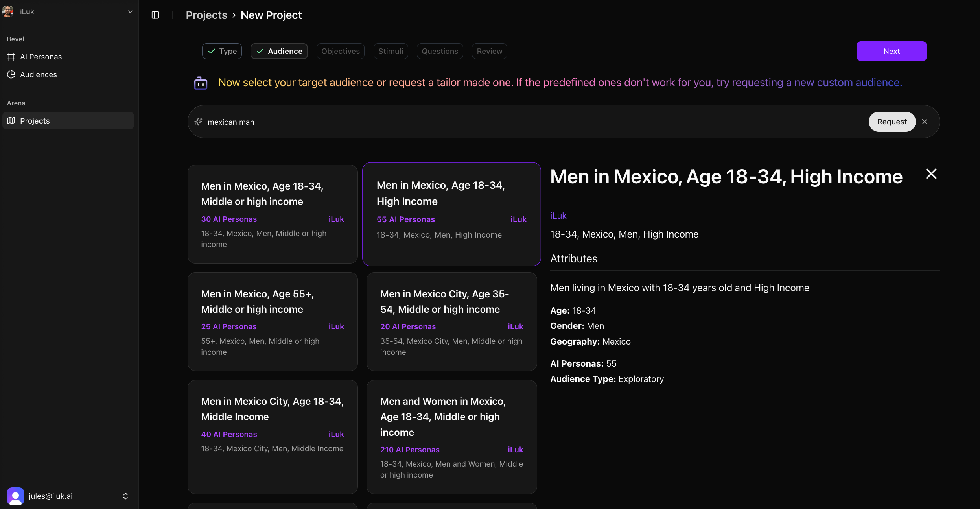Click the iLuk workspace avatar
Viewport: 980px width, 509px height.
point(8,11)
